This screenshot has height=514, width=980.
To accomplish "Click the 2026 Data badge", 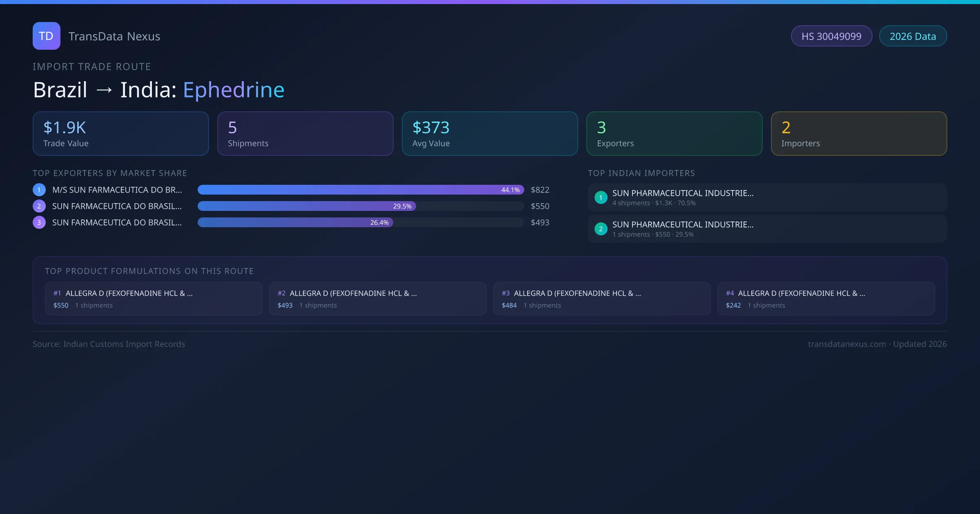I will (x=913, y=36).
